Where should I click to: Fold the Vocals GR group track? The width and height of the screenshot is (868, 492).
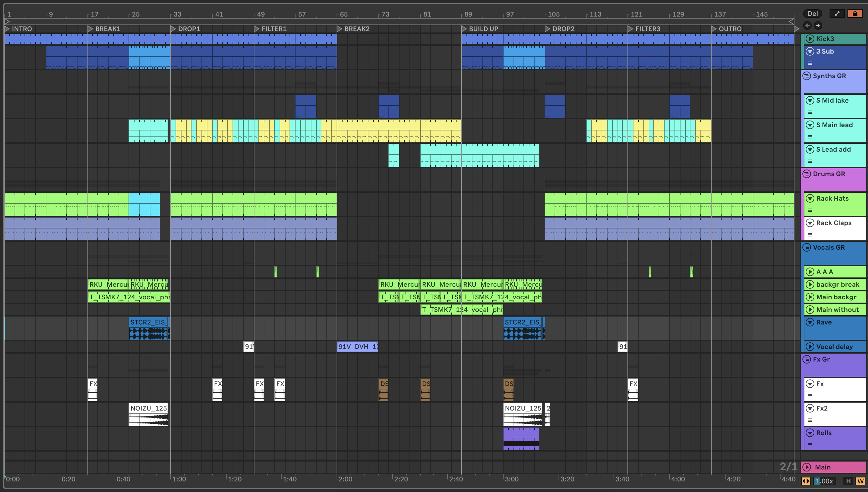[x=807, y=247]
